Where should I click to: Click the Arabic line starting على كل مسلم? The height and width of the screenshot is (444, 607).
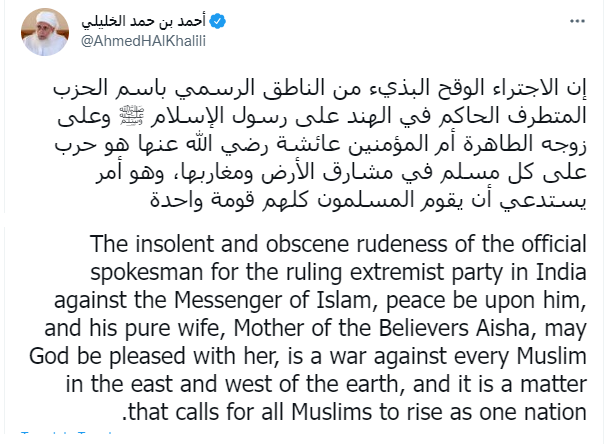pyautogui.click(x=341, y=173)
